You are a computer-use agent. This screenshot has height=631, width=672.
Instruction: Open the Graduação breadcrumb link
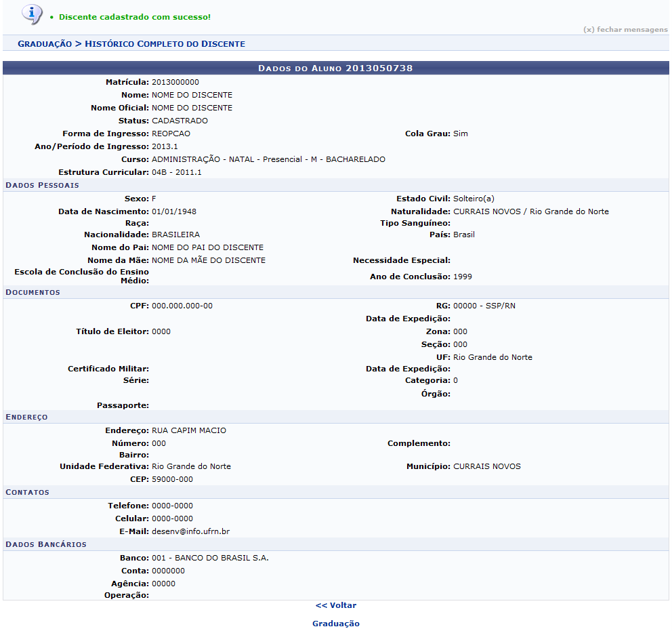point(45,43)
